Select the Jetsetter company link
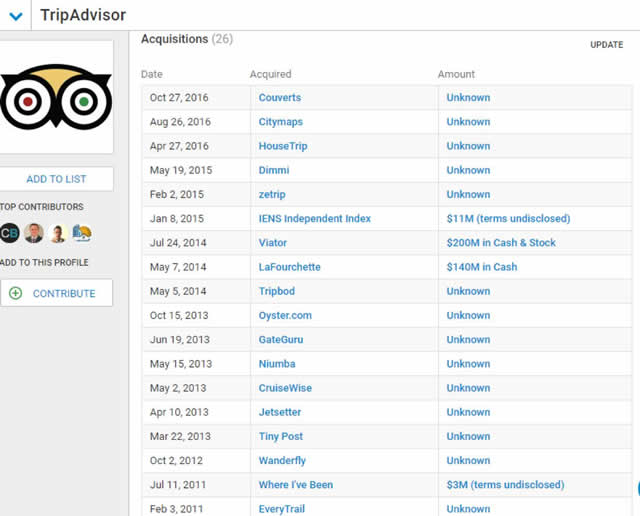The width and height of the screenshot is (640, 516). coord(279,412)
